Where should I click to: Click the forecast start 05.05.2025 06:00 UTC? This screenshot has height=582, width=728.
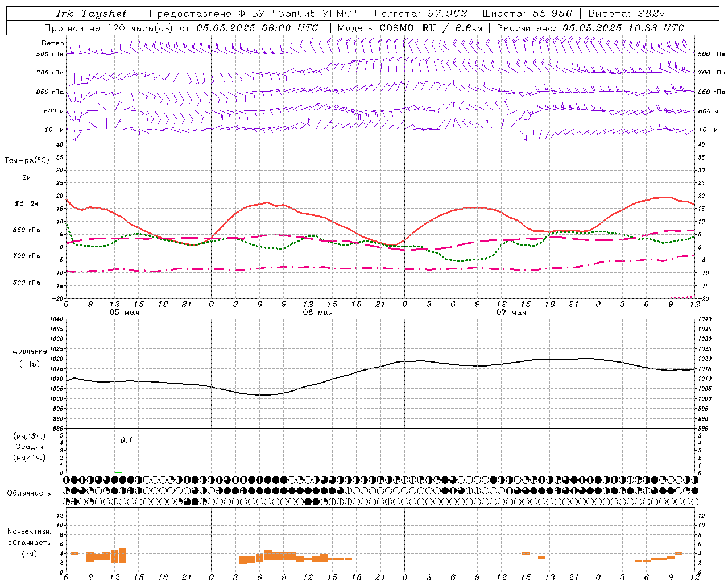[257, 28]
